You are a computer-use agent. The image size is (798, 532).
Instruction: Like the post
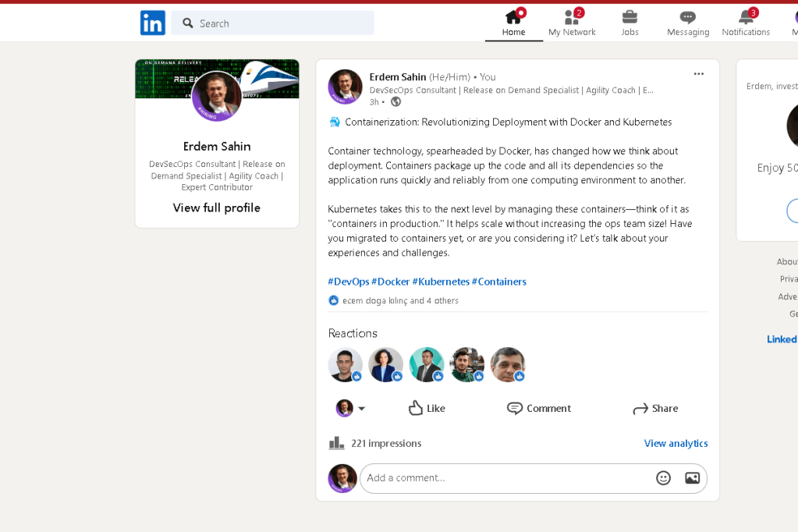point(427,408)
